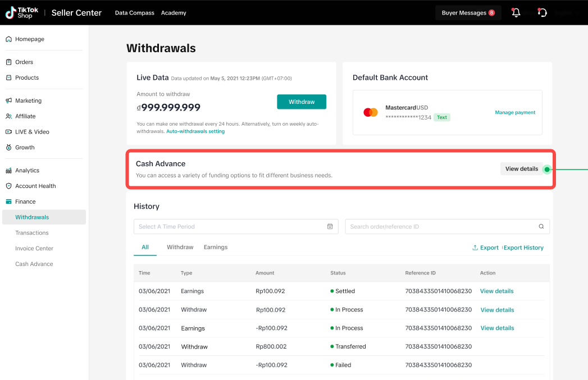588x380 pixels.
Task: Click the Rp800.002 amount cell
Action: 271,347
